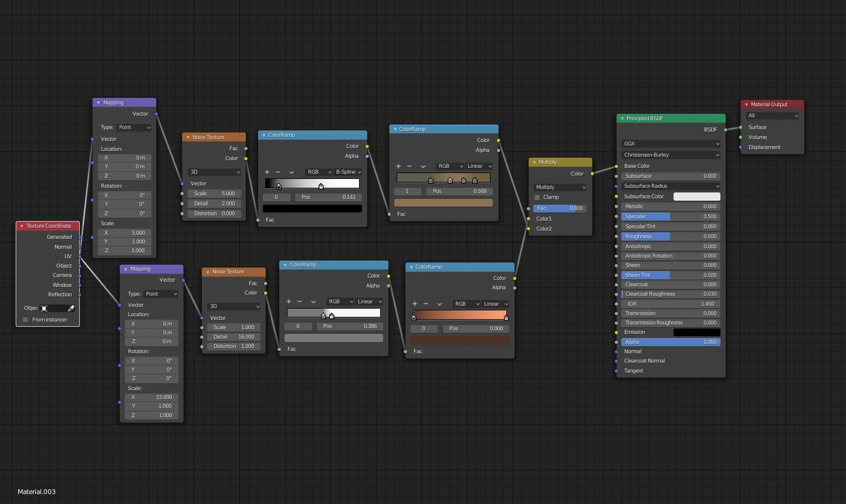846x504 pixels.
Task: Collapse the Texture Coordinate node
Action: pos(22,226)
